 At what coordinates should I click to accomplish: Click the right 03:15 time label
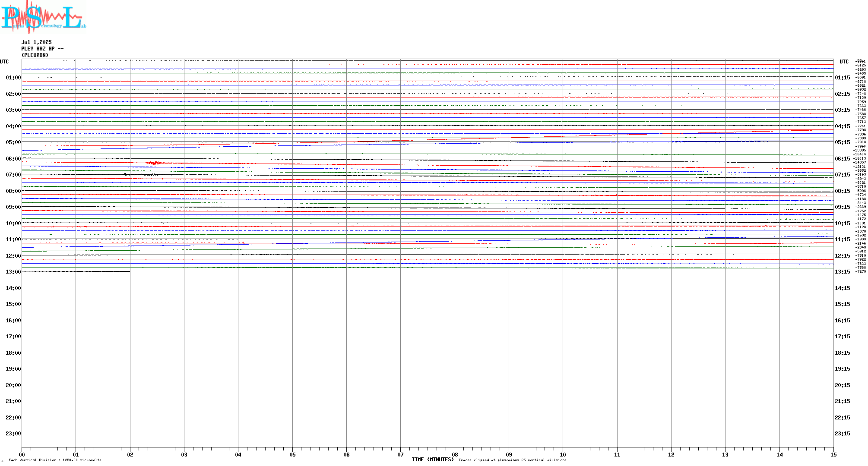click(x=843, y=110)
